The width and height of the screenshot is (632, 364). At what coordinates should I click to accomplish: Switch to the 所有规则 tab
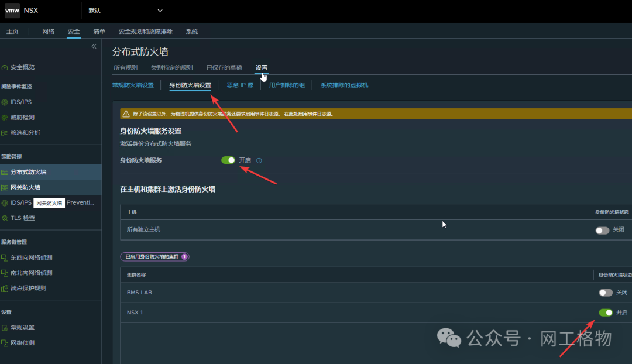tap(126, 68)
